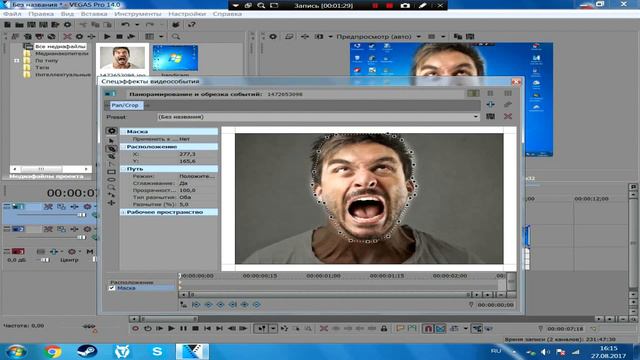Open the Справка menu
The image size is (640, 360).
(227, 14)
